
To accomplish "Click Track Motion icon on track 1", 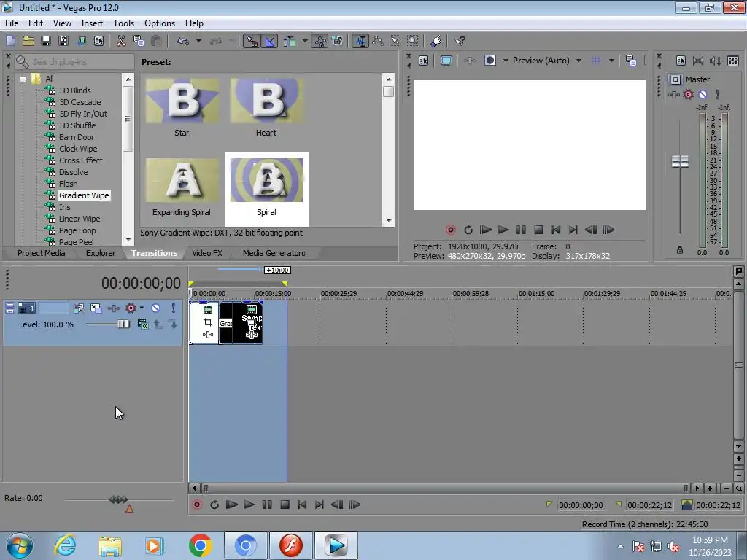I will point(96,308).
